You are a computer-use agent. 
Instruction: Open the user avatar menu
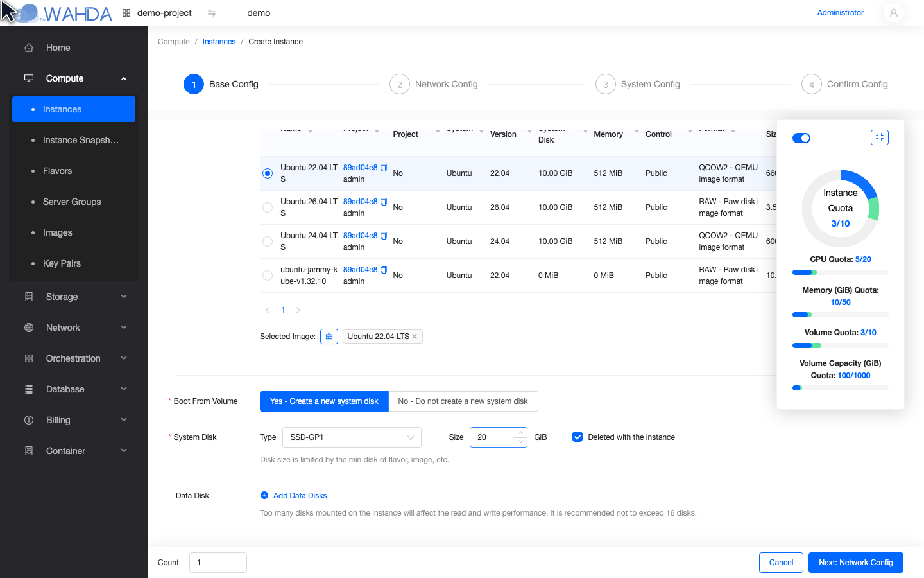coord(893,13)
